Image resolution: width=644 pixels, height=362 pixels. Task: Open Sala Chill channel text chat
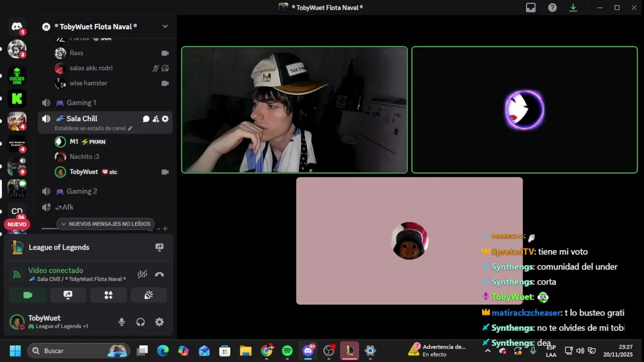tap(146, 119)
